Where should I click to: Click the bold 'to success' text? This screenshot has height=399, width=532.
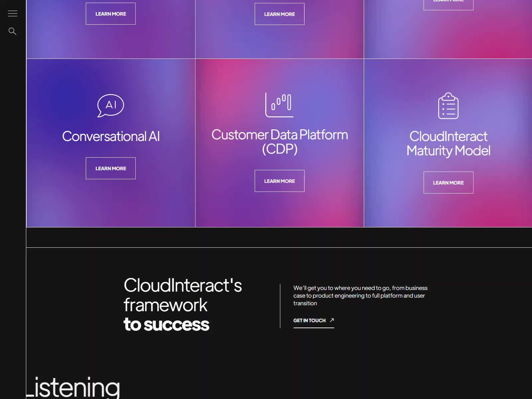click(x=166, y=324)
